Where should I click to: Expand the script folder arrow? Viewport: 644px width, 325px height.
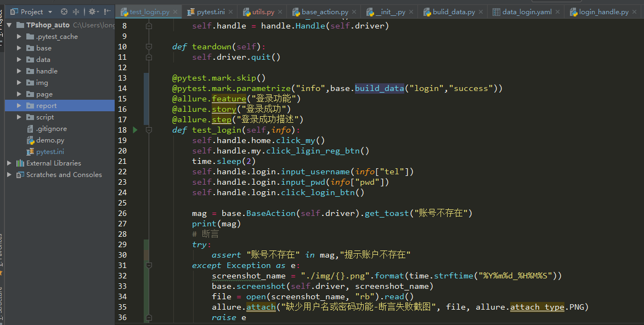pyautogui.click(x=19, y=117)
